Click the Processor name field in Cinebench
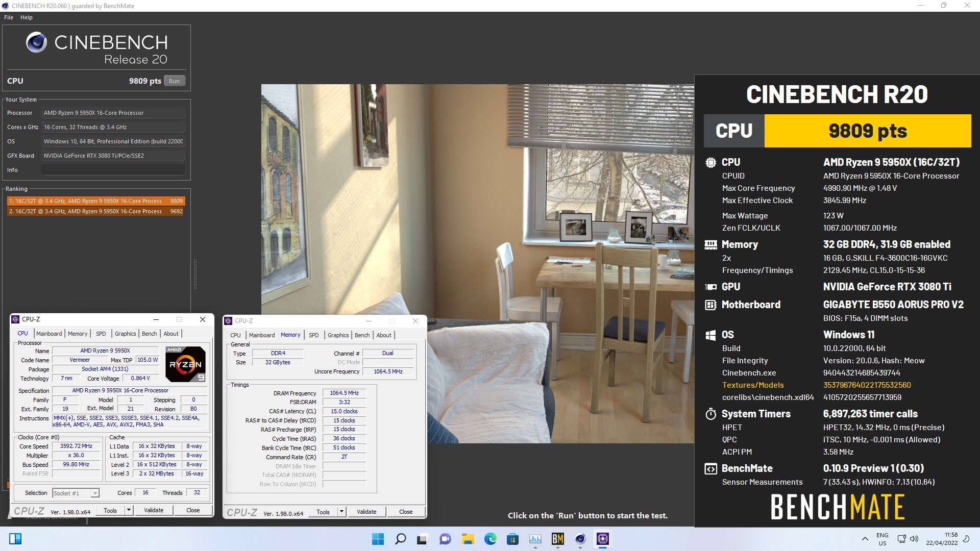 click(x=113, y=113)
